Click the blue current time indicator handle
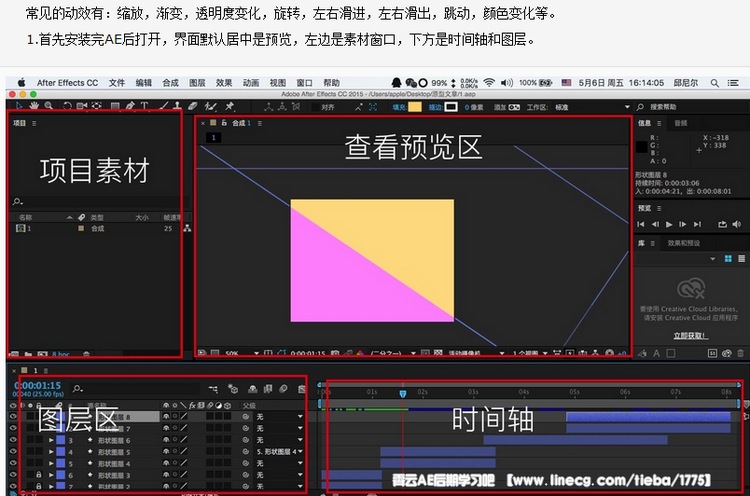Screen dimensions: 750x496 (x=403, y=393)
